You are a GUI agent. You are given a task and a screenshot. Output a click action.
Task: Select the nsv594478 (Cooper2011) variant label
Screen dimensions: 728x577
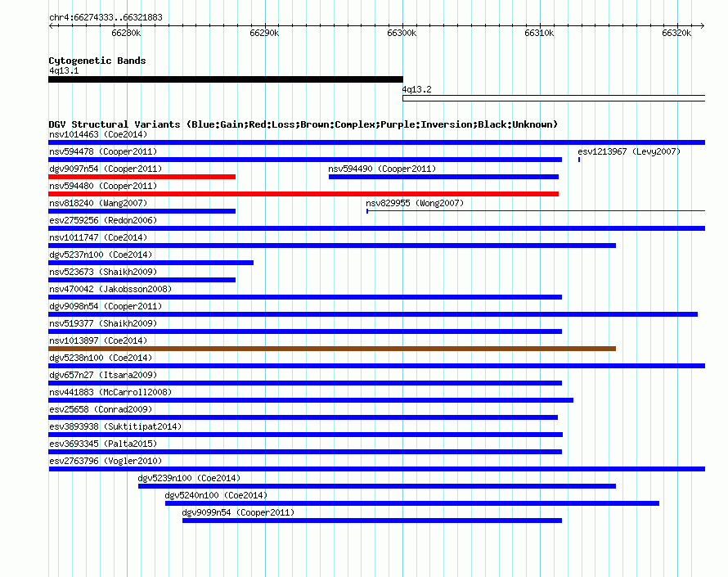coord(103,152)
